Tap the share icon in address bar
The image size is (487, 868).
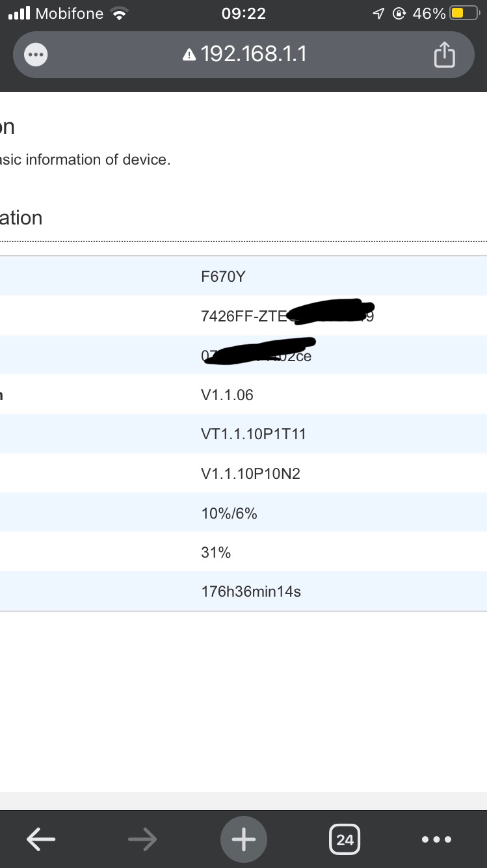445,55
